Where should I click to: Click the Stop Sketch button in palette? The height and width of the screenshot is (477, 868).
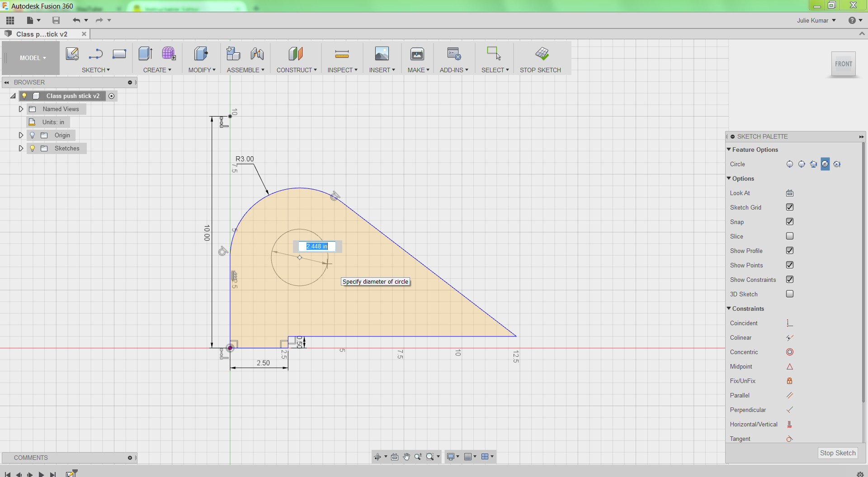838,453
